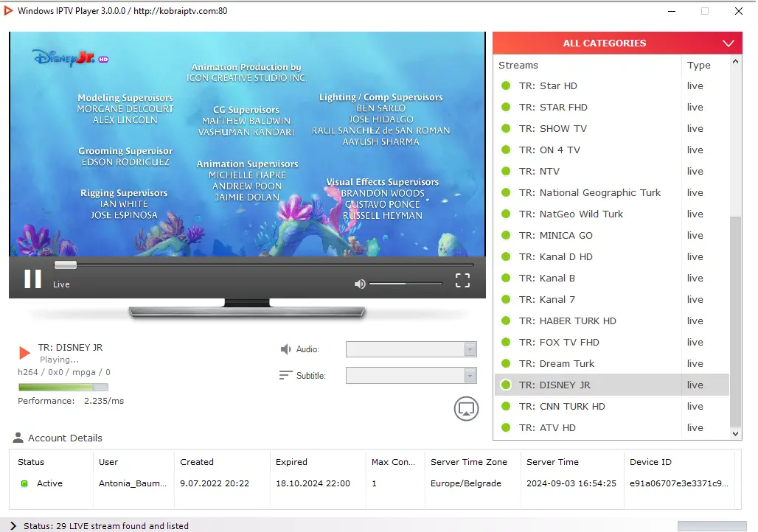Select the TR: CNN TURK HD stream
The height and width of the screenshot is (532, 758).
pyautogui.click(x=611, y=407)
